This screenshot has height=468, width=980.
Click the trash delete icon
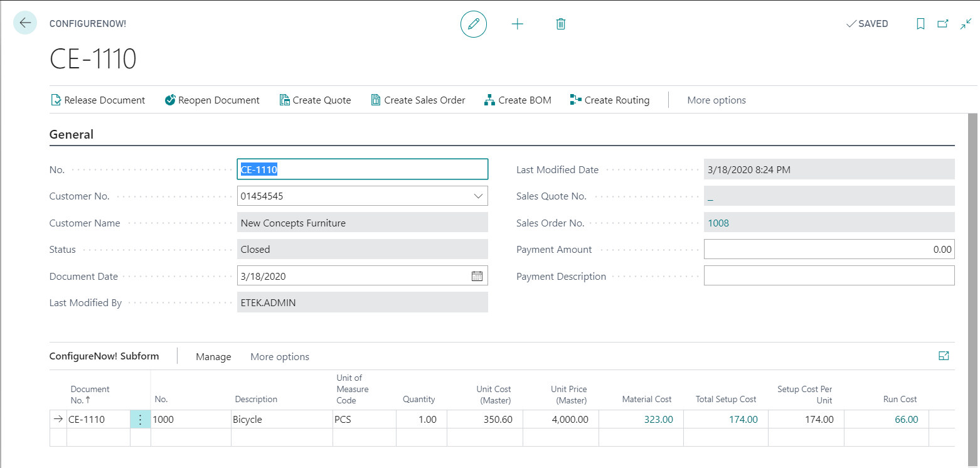coord(561,24)
